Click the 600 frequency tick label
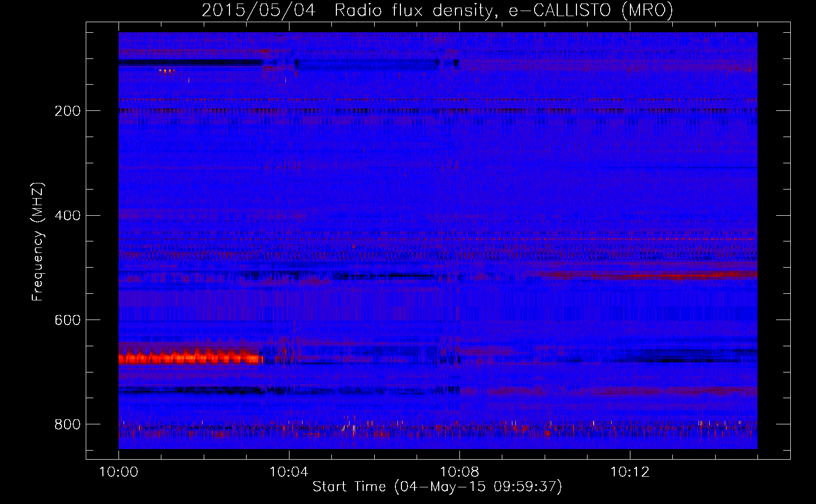Image resolution: width=816 pixels, height=504 pixels. click(x=68, y=321)
